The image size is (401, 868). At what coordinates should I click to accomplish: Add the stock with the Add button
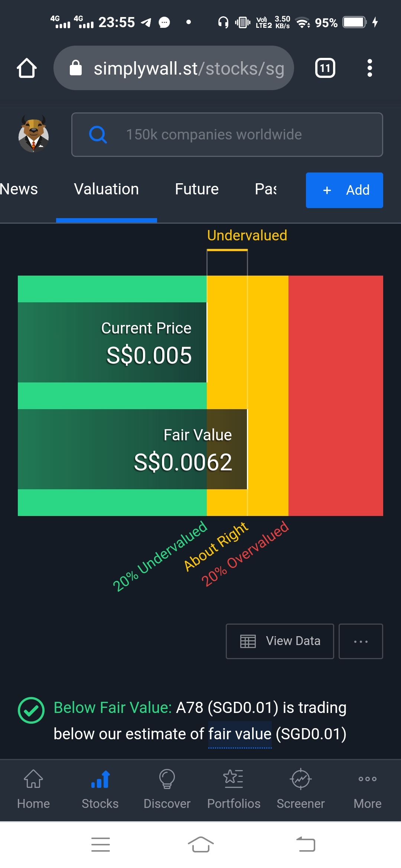pyautogui.click(x=345, y=190)
